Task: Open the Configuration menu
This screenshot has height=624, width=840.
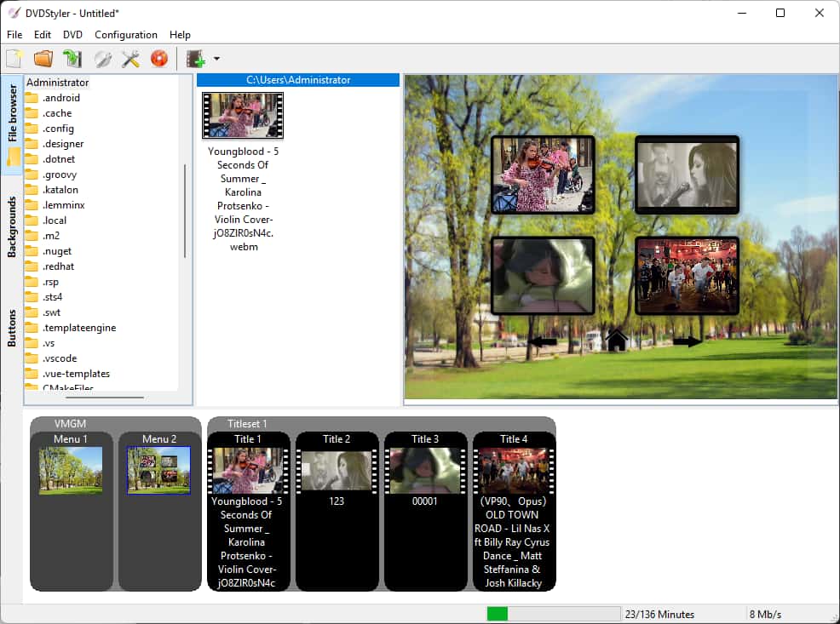Action: [126, 35]
